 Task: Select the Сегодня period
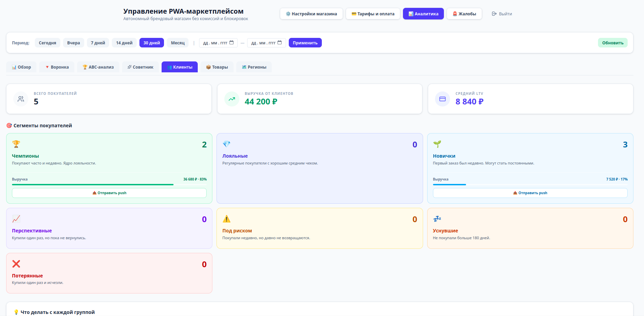coord(47,43)
